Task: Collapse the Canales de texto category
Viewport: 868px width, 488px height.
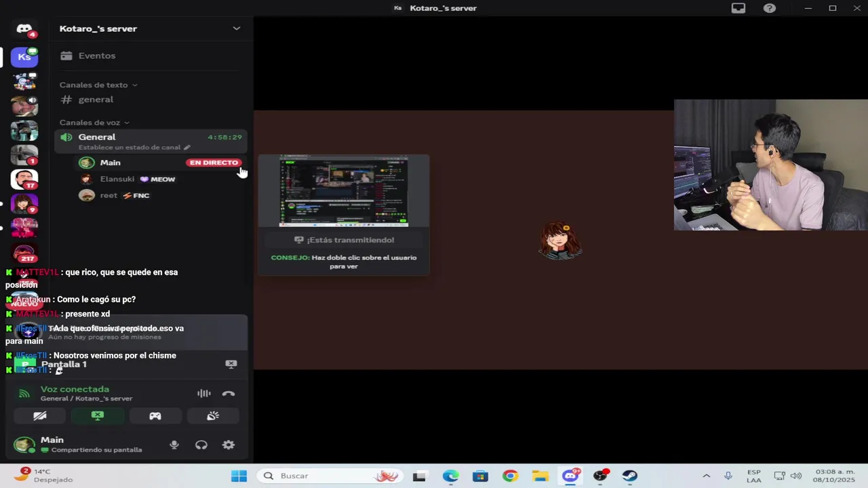Action: click(98, 85)
